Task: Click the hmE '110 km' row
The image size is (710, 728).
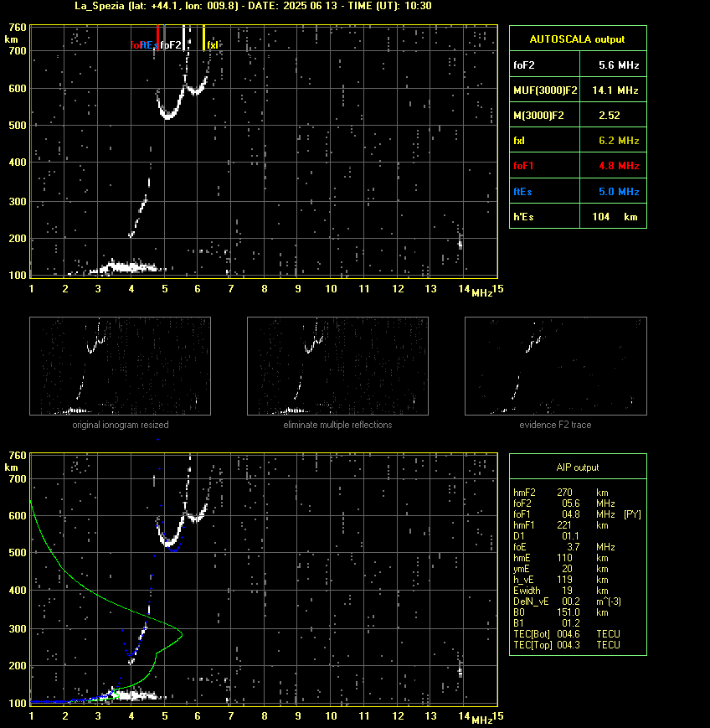Action: (561, 558)
